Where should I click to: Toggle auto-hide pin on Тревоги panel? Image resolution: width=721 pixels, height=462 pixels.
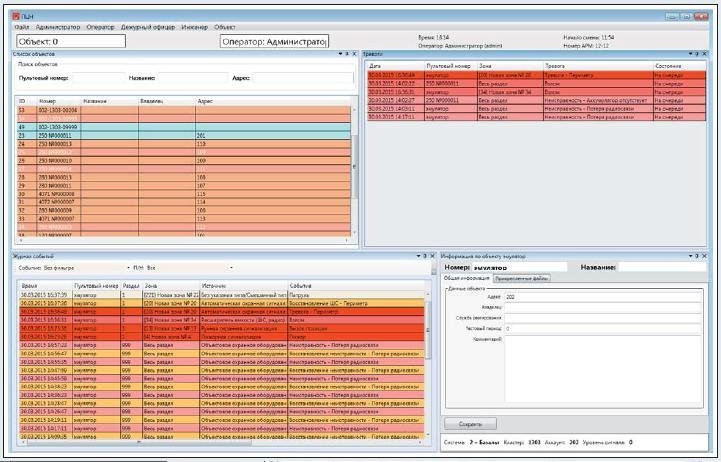click(696, 53)
